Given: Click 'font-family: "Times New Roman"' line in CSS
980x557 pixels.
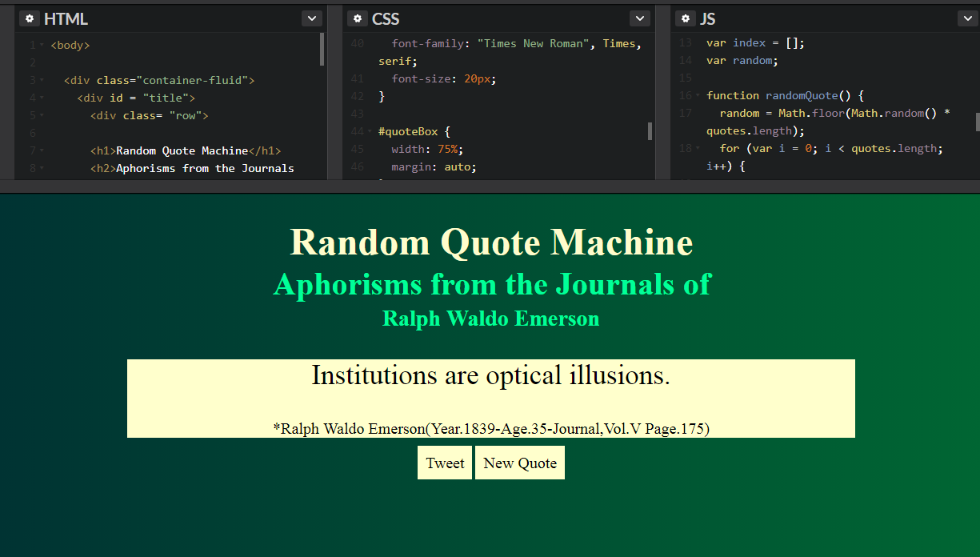Looking at the screenshot, I should (x=516, y=44).
